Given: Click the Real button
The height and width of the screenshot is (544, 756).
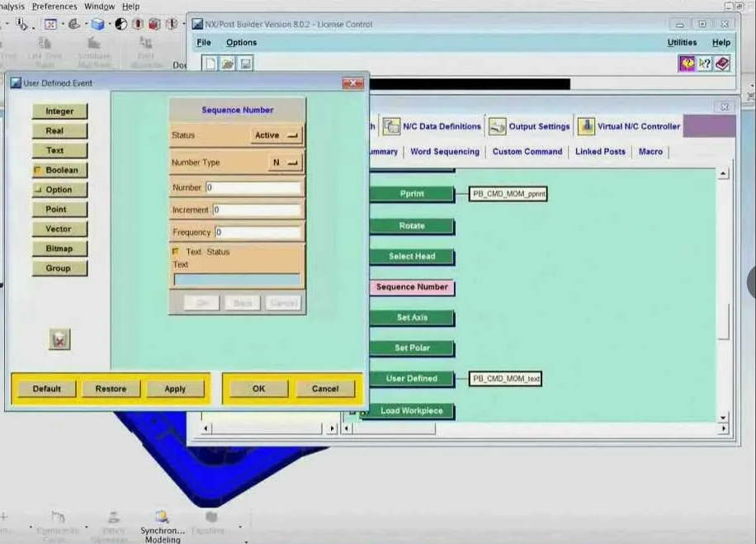Looking at the screenshot, I should (x=59, y=130).
